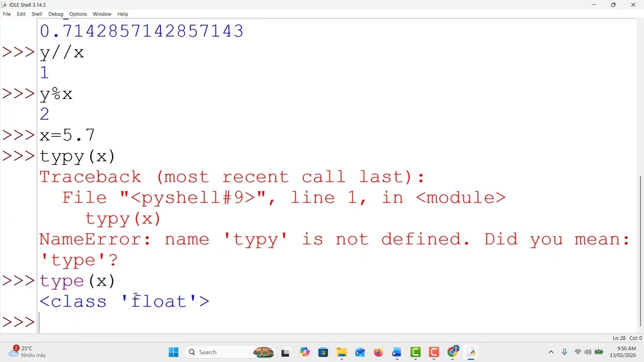Open the File menu
This screenshot has height=362, width=644.
(7, 14)
